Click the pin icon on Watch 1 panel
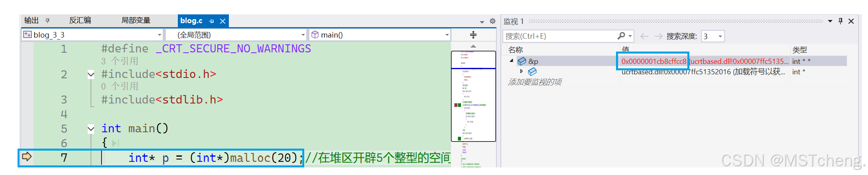The image size is (868, 175). tap(840, 21)
